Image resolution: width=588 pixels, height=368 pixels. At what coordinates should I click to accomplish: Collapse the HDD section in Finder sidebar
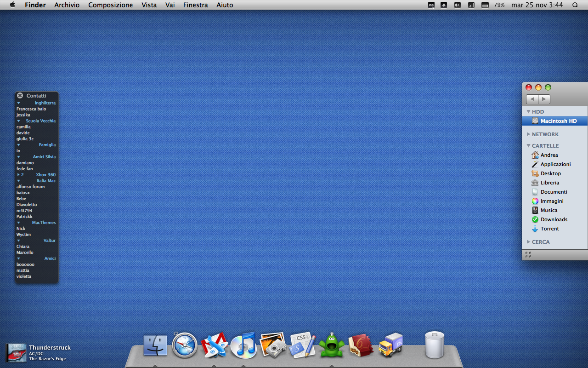528,112
